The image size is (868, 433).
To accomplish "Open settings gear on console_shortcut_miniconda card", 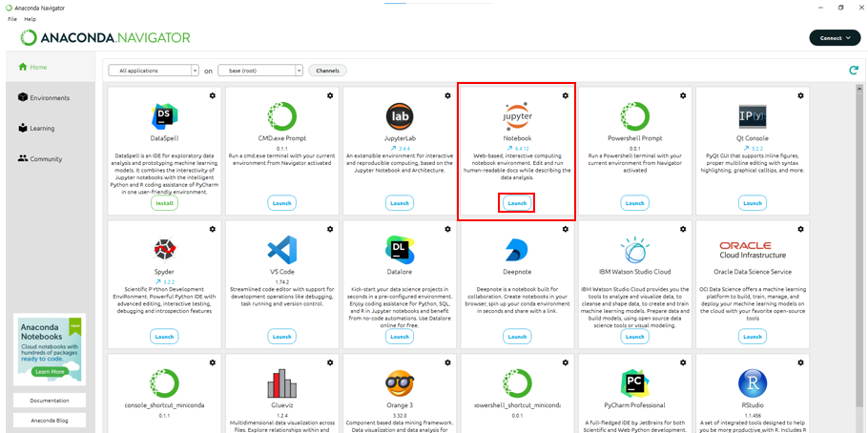I will coord(213,362).
